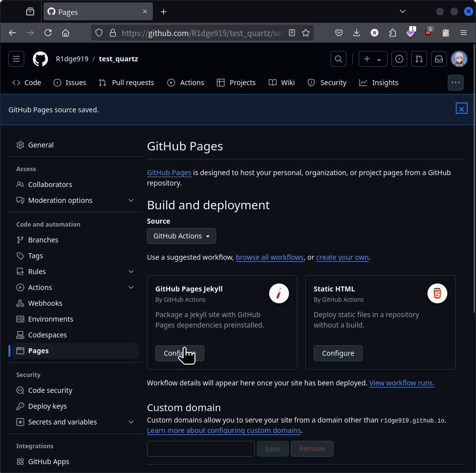Viewport: 476px width, 473px height.
Task: Open the uBlock Origin extension icon
Action: 428,32
